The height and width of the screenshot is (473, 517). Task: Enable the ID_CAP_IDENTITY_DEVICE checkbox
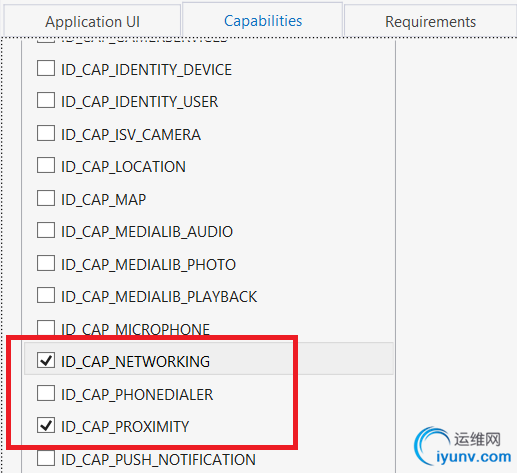(x=46, y=69)
